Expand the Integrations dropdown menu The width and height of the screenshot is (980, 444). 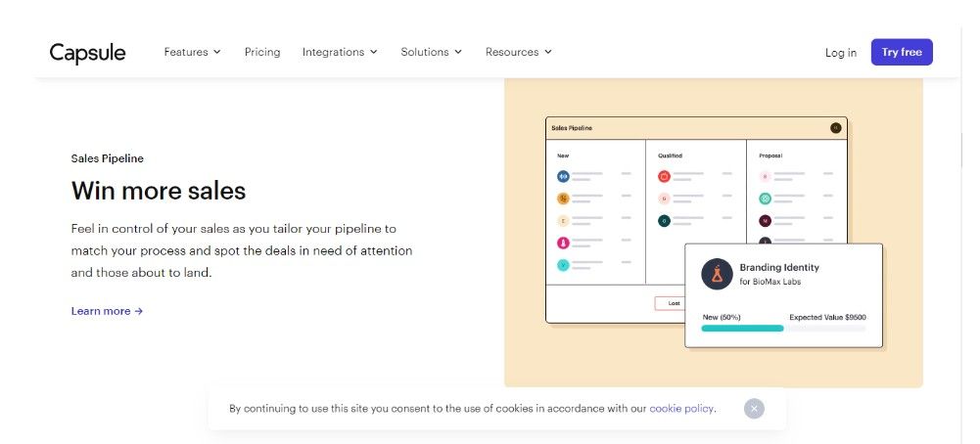point(340,52)
